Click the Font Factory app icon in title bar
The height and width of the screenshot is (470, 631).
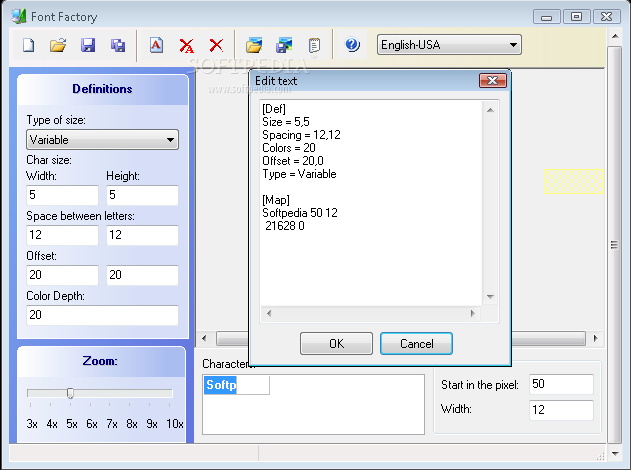click(19, 16)
